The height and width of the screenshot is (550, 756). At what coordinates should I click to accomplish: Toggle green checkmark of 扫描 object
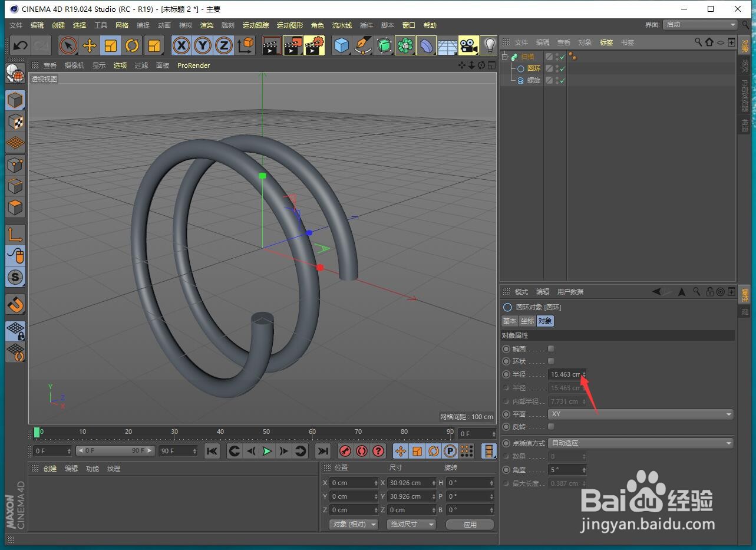[562, 57]
